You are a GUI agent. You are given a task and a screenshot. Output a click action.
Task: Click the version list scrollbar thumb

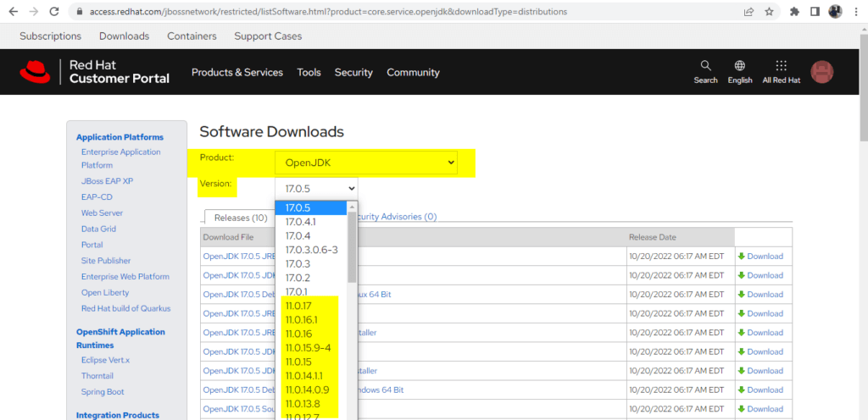(x=352, y=246)
